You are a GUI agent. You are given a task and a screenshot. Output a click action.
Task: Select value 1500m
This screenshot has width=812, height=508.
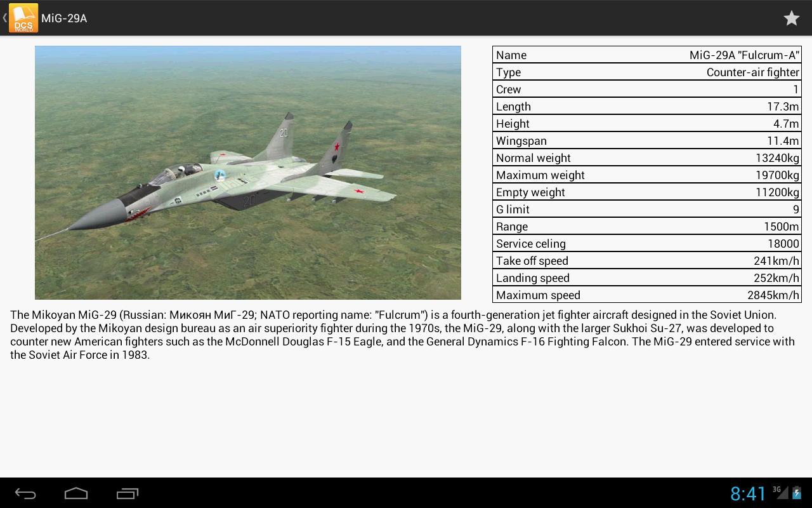pyautogui.click(x=782, y=227)
